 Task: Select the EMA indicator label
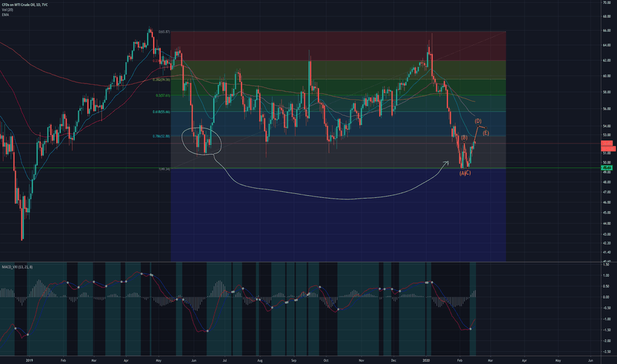point(5,15)
